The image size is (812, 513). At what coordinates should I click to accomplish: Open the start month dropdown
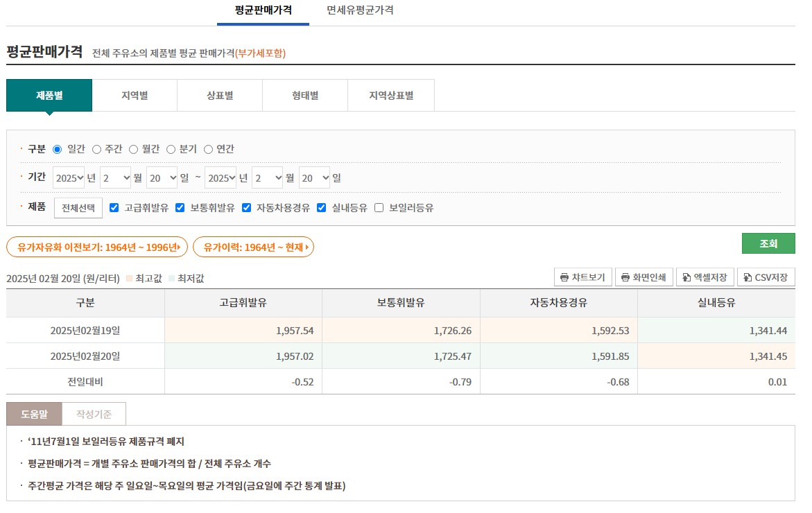(x=116, y=177)
